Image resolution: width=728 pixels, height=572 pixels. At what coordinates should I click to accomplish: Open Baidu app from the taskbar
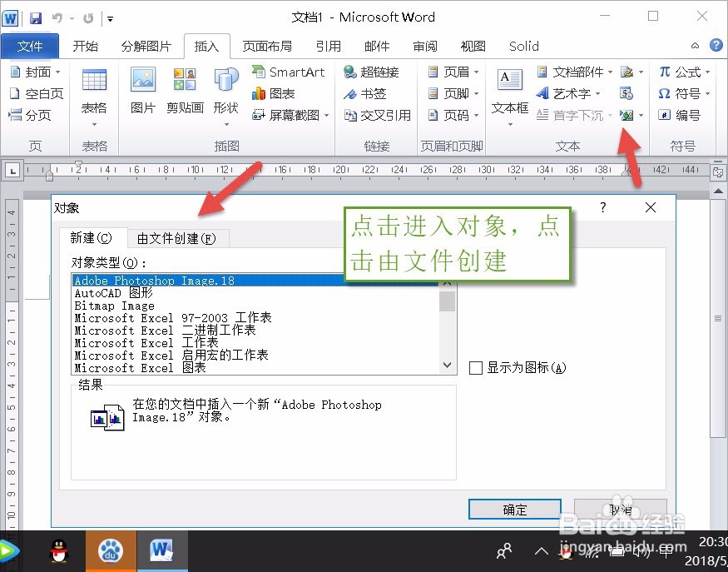tap(111, 551)
